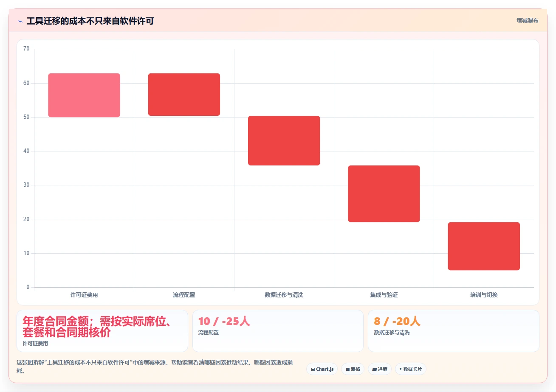Click the y-axis value 70
The image size is (556, 392).
pos(26,49)
